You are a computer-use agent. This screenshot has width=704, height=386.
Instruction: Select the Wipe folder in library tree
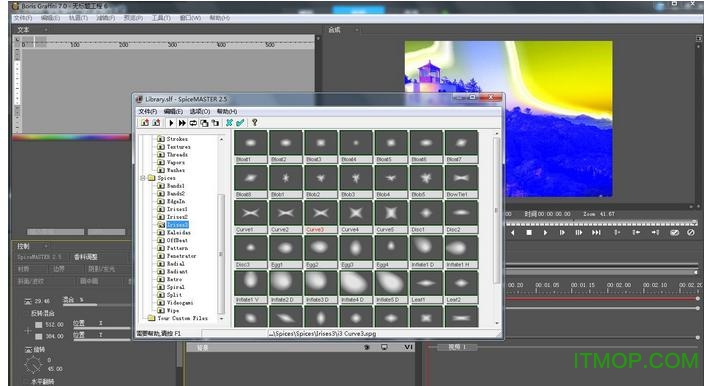tap(173, 311)
